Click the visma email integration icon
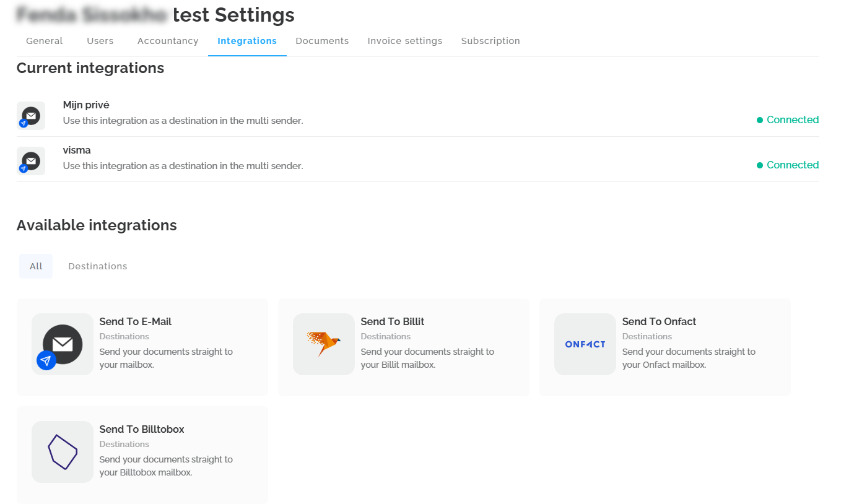Viewport: 841px width, 504px height. click(31, 161)
